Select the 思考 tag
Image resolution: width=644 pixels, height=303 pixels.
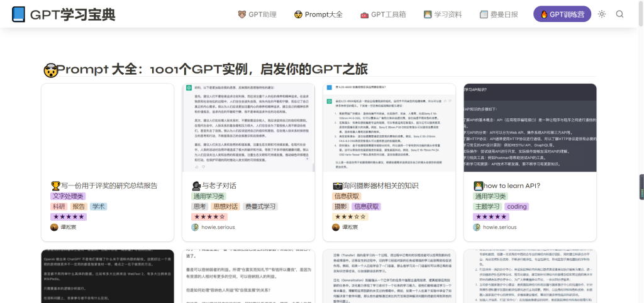tap(199, 207)
